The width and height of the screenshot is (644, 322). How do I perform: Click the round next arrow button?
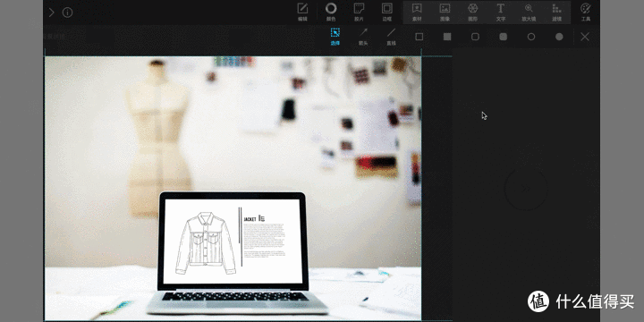click(526, 189)
